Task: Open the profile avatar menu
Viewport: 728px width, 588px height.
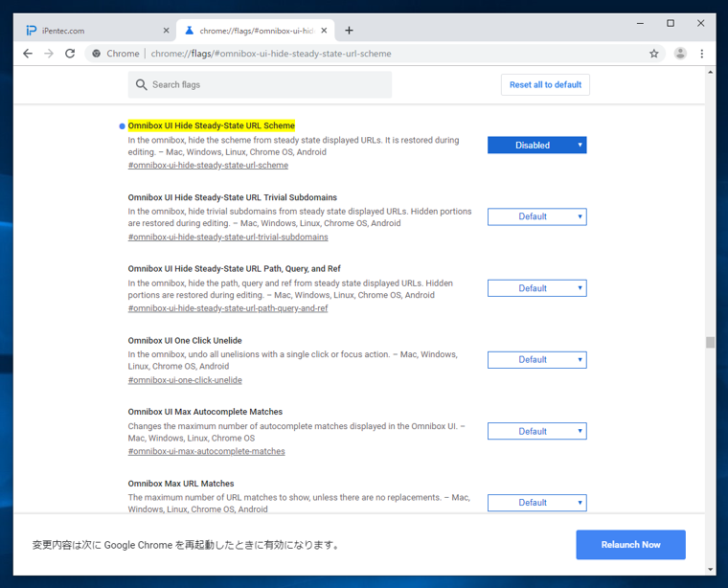Action: [x=680, y=54]
